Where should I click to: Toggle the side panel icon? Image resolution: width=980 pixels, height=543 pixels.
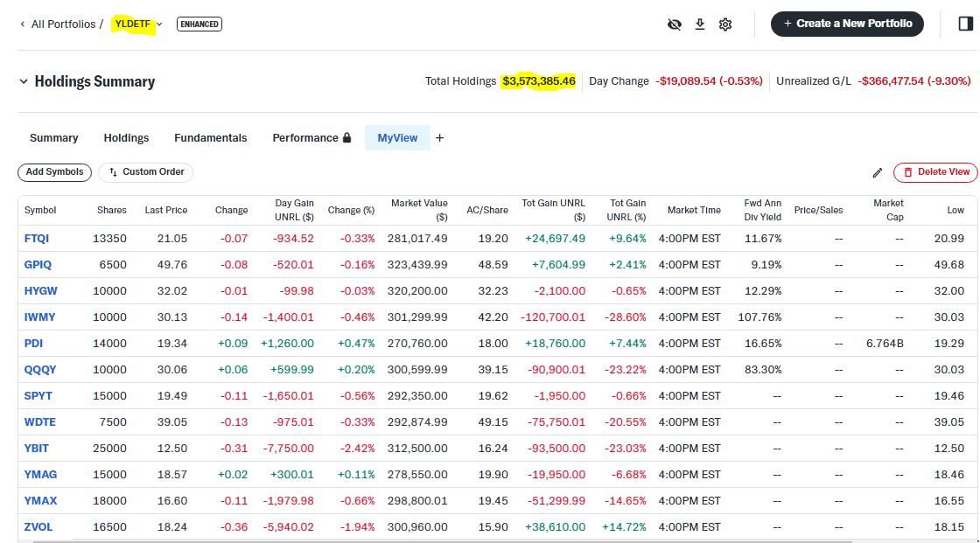point(966,24)
